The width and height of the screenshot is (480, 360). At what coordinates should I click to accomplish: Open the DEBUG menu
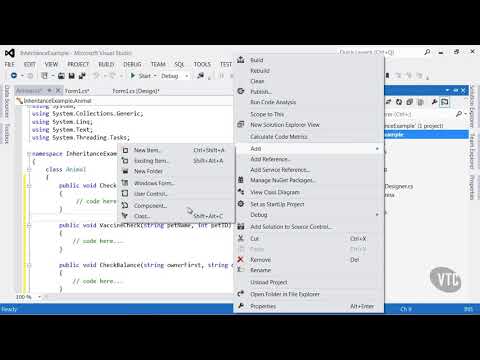[132, 64]
